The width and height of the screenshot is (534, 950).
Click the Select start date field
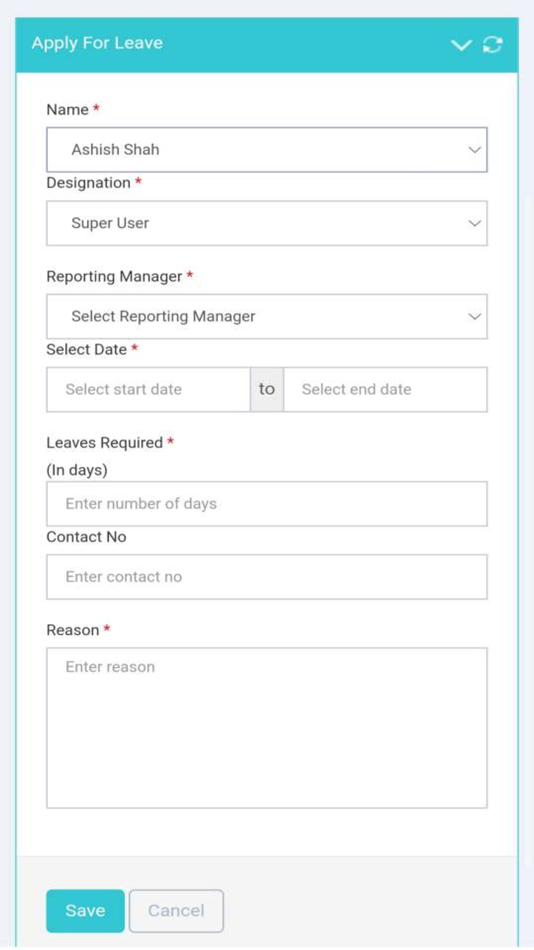tap(149, 390)
